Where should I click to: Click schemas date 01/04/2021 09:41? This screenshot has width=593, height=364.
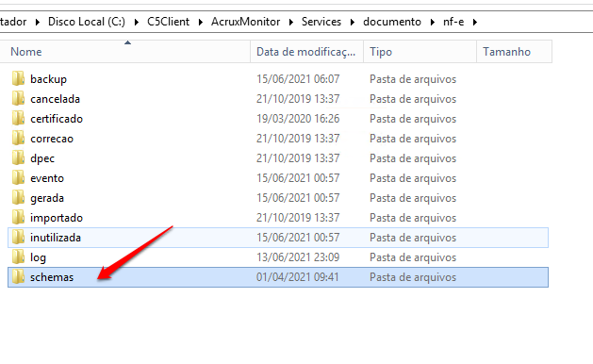[298, 277]
